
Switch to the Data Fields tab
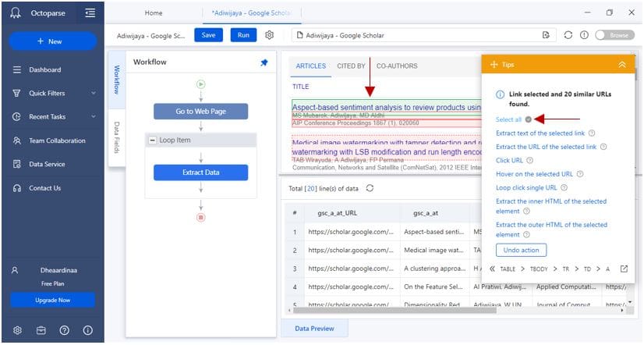(117, 137)
